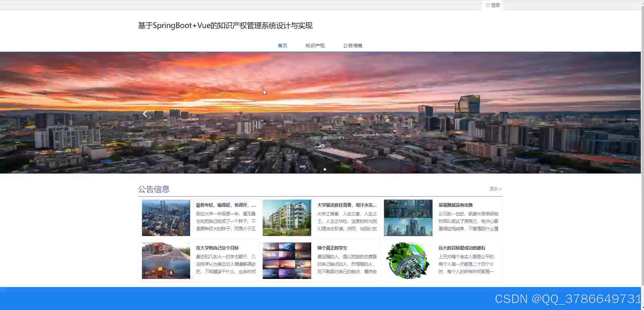The image size is (644, 310).
Task: Open article 在大学给自己定个目标
Action: [217, 248]
